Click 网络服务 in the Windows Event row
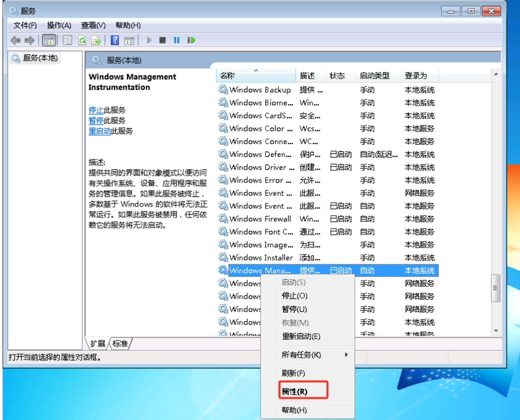This screenshot has width=520, height=420. 419,193
